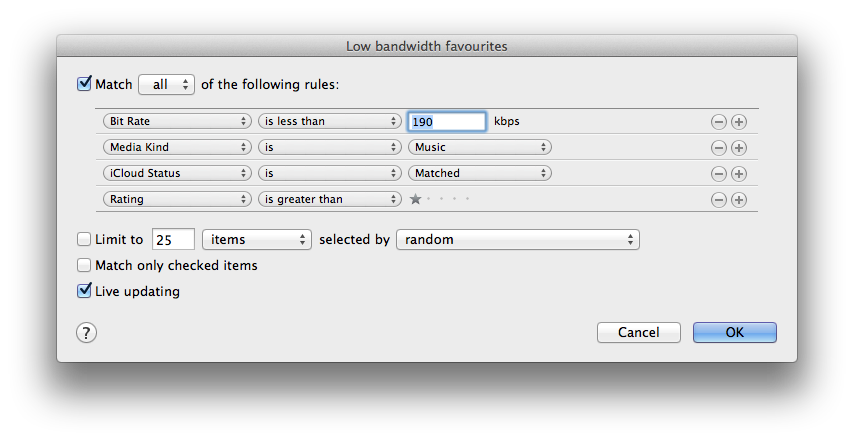Open the help question mark button
The width and height of the screenshot is (854, 441).
(x=87, y=333)
